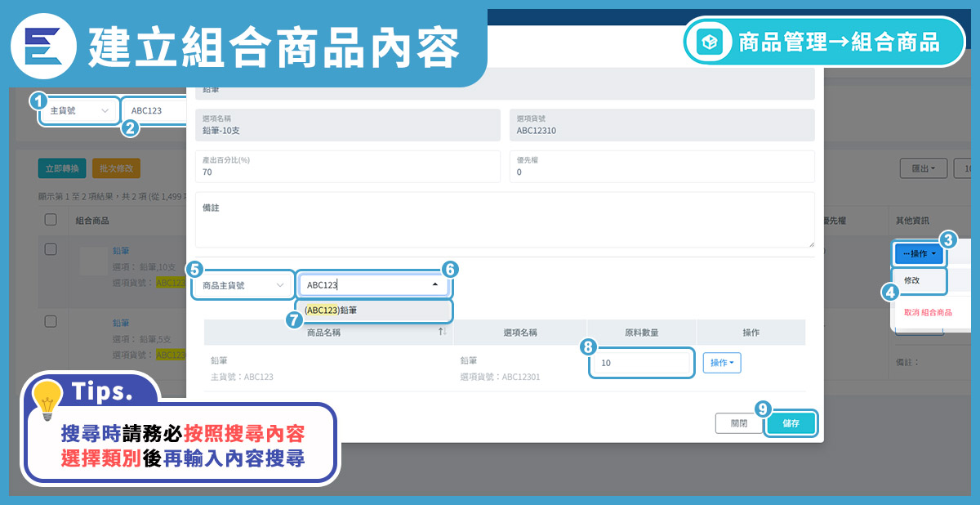Screen dimensions: 980x505
Task: Check the first 鉛筆 row checkbox
Action: (x=51, y=249)
